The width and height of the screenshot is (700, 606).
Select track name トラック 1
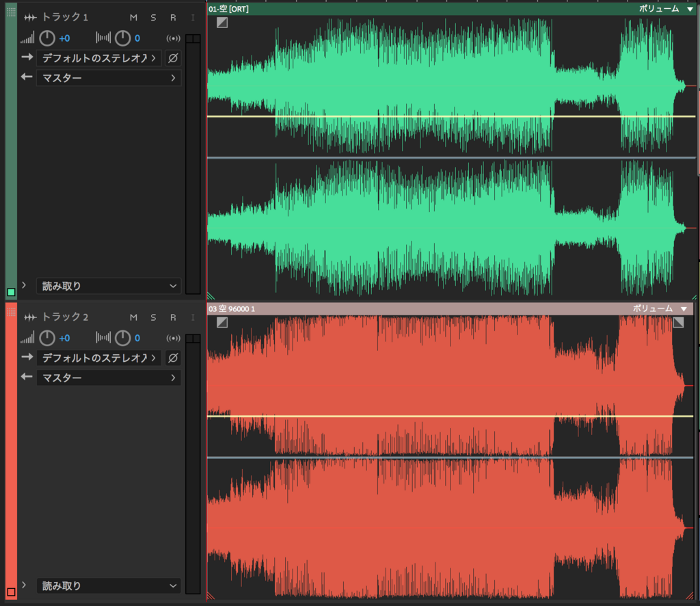(65, 17)
